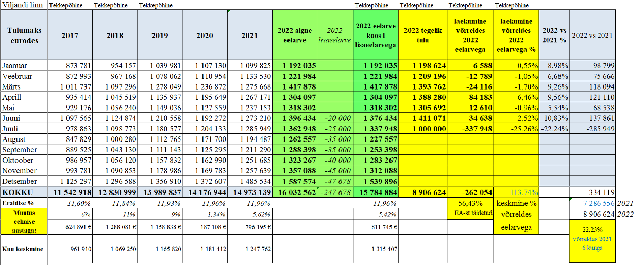Select Aprill's 6,46% cell
644x265 pixels.
(x=516, y=97)
